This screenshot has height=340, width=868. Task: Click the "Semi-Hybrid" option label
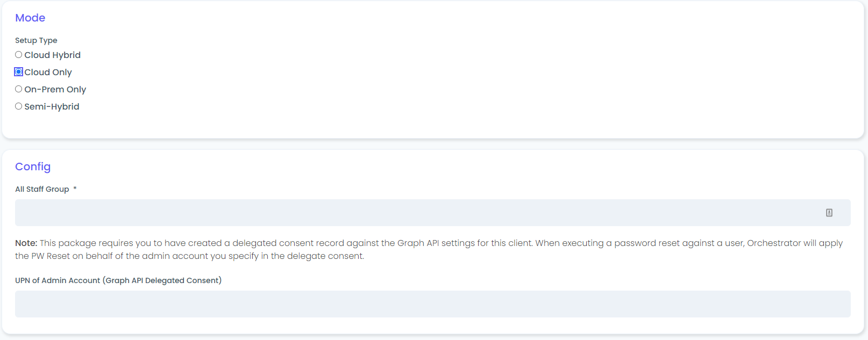click(x=52, y=106)
